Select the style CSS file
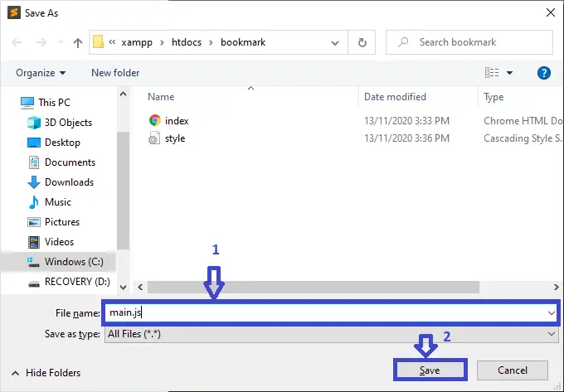This screenshot has height=392, width=564. pos(175,138)
